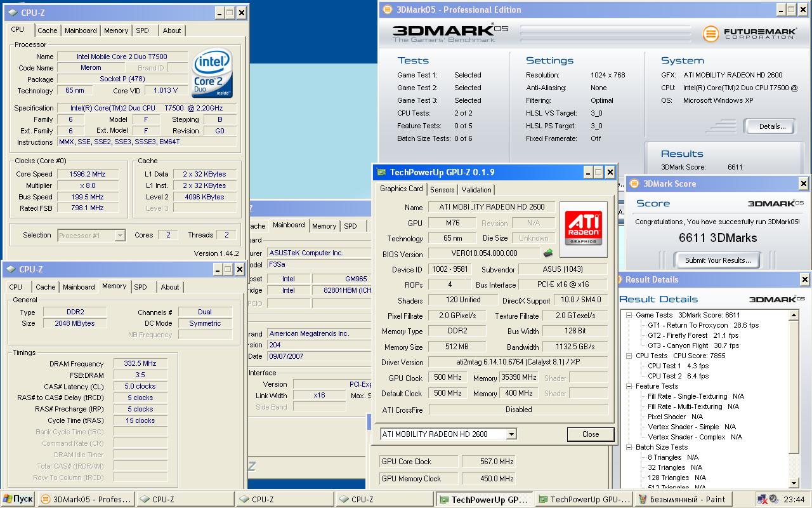Open the SPD tab in the CPU-Z processor window
The image size is (812, 508).
coord(143,30)
